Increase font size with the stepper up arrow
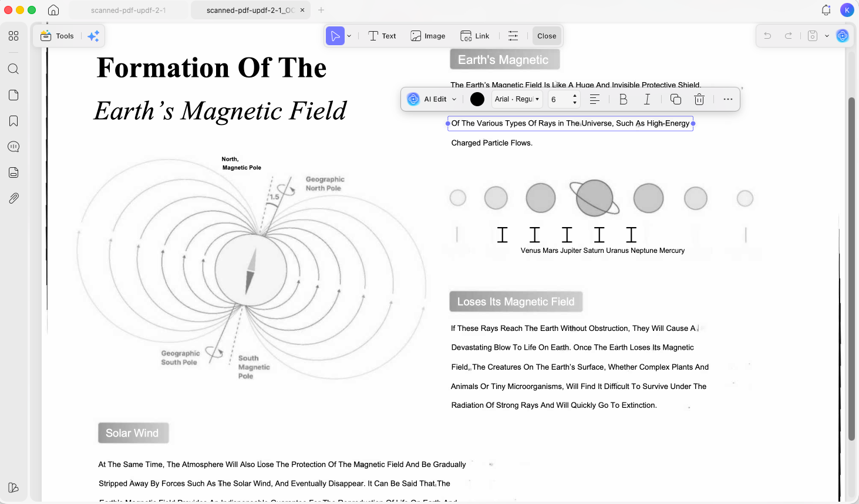The height and width of the screenshot is (504, 859). coord(575,96)
